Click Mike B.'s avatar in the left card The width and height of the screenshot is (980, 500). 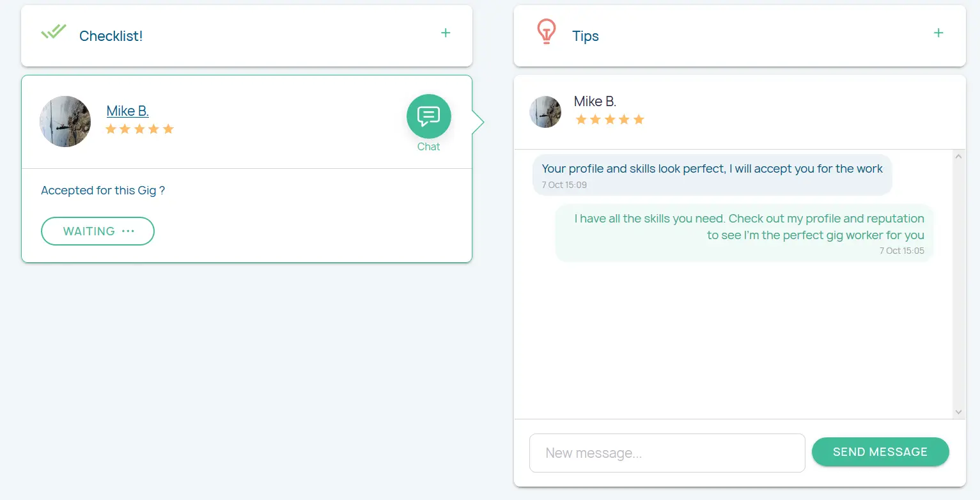[x=65, y=121]
